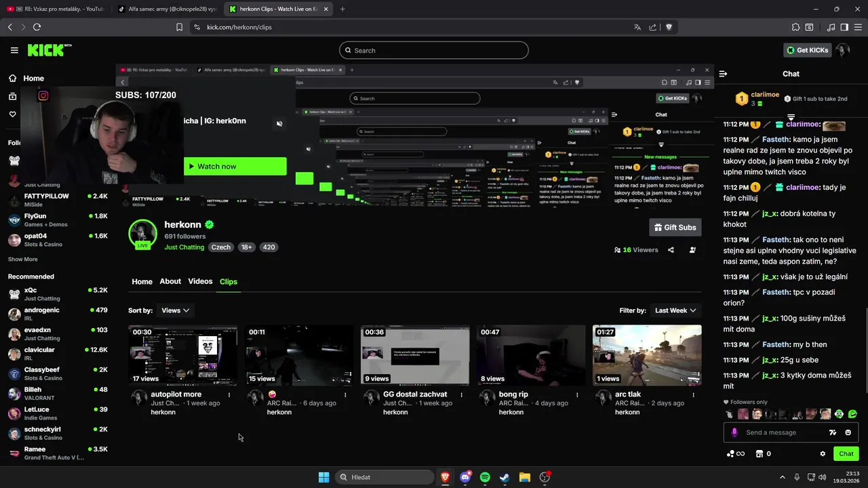The width and height of the screenshot is (868, 488).
Task: Open the browser sidebar panel icon
Action: (844, 27)
